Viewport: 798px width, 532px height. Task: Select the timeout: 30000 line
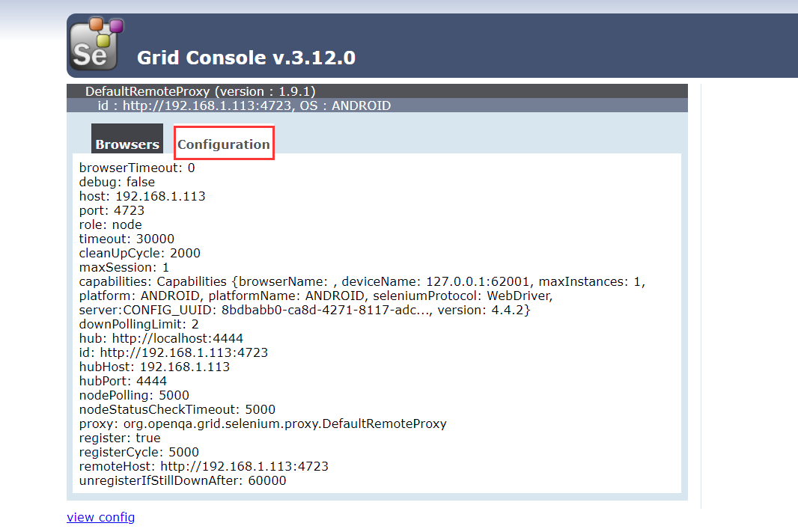point(127,239)
